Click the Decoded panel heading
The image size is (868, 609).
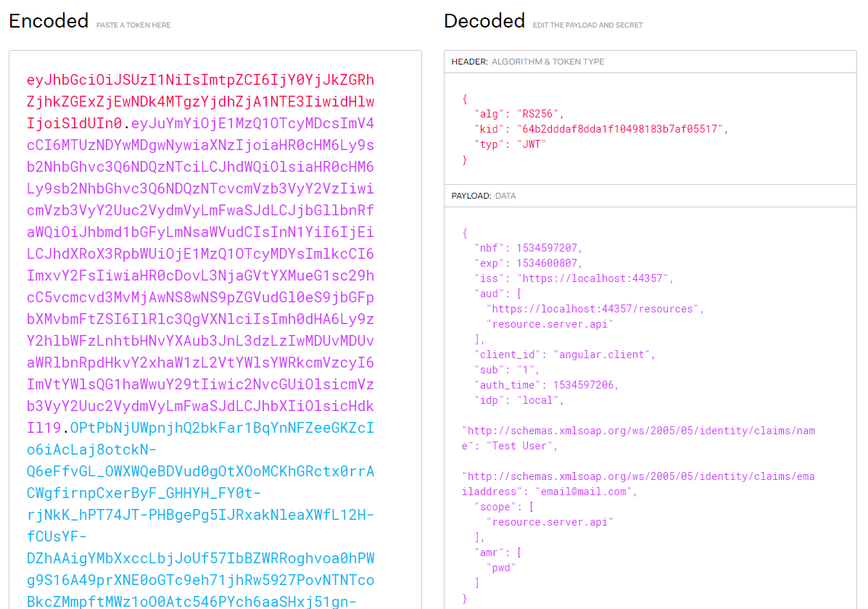point(483,20)
